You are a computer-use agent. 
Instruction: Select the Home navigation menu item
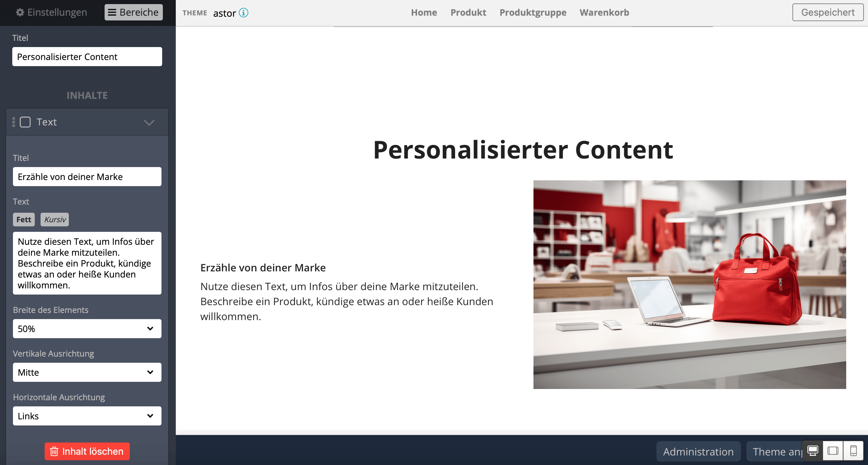[424, 12]
